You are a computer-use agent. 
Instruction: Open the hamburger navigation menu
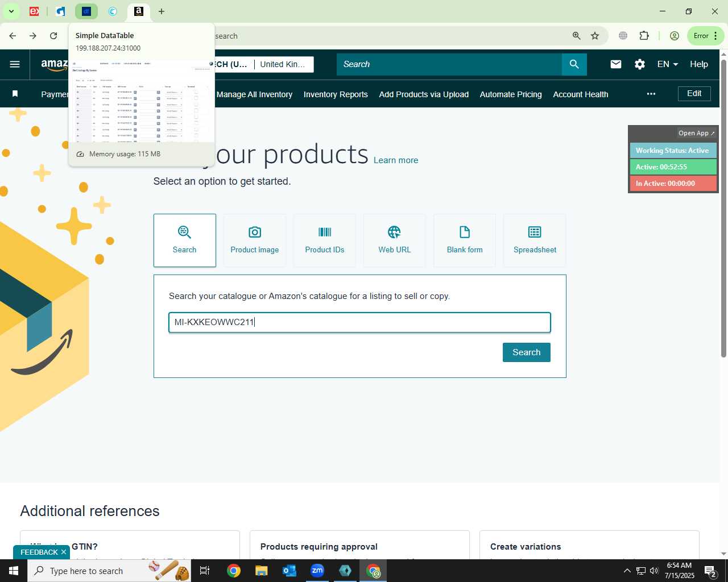(x=15, y=64)
